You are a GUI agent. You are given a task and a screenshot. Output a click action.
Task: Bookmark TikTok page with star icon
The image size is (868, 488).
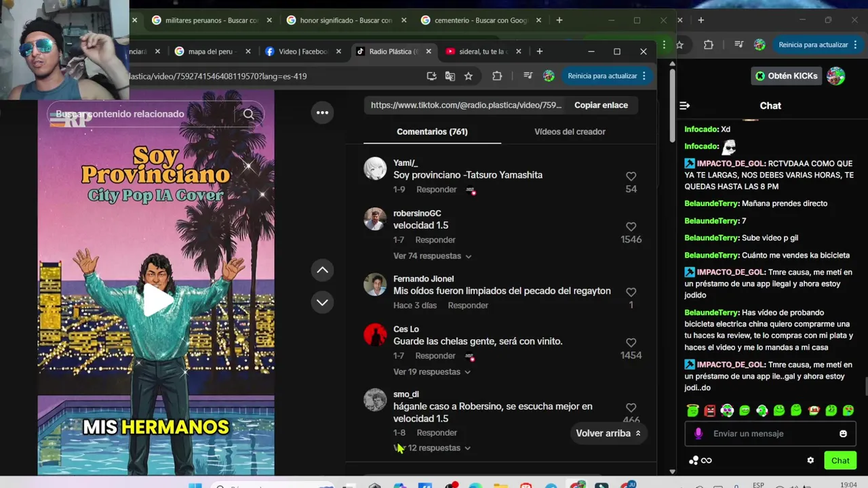[x=468, y=76]
